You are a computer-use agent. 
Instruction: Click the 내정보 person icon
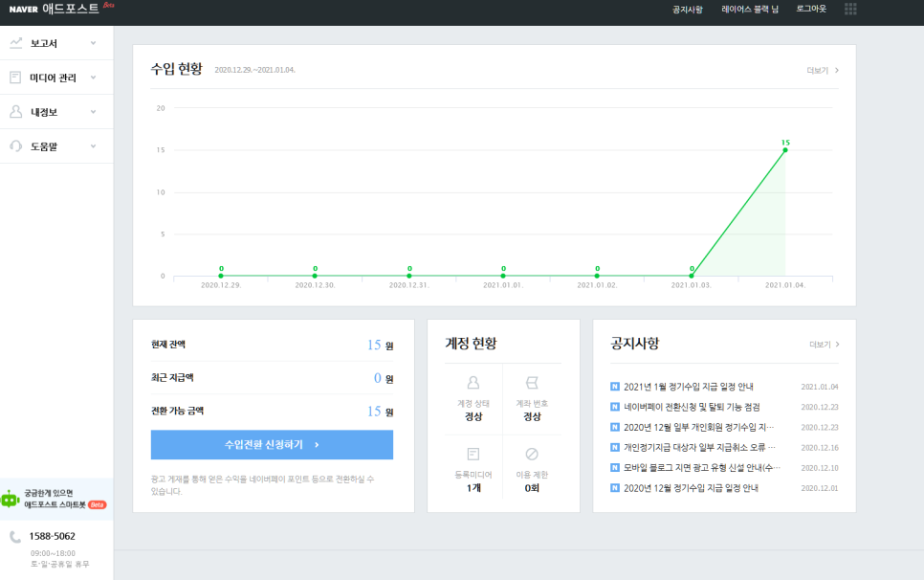pos(16,111)
